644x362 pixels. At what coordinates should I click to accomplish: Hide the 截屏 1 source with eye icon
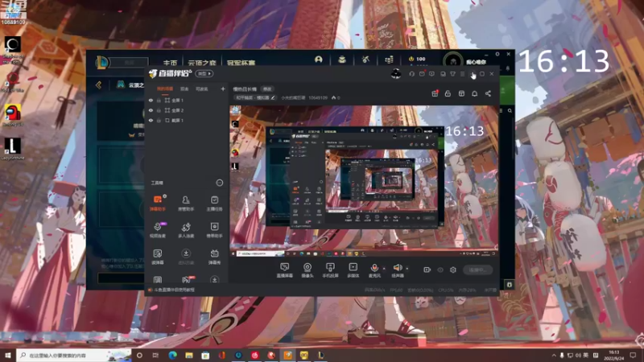click(151, 120)
